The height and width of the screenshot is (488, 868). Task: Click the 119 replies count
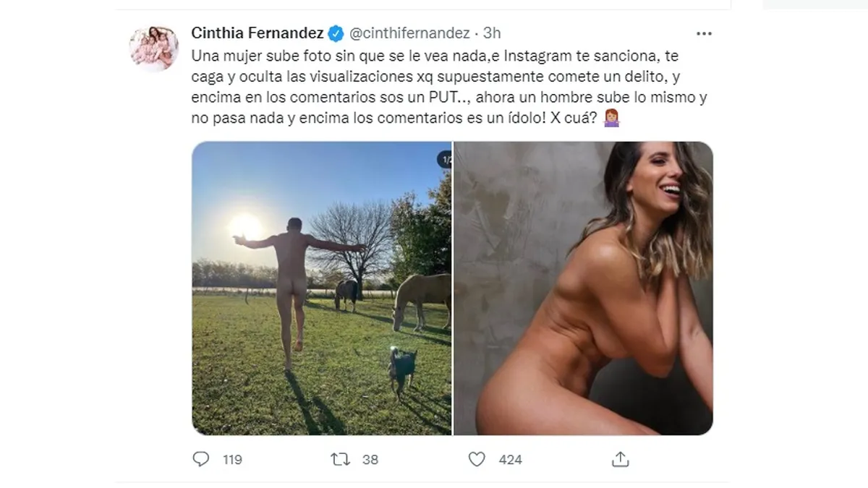[x=232, y=460]
